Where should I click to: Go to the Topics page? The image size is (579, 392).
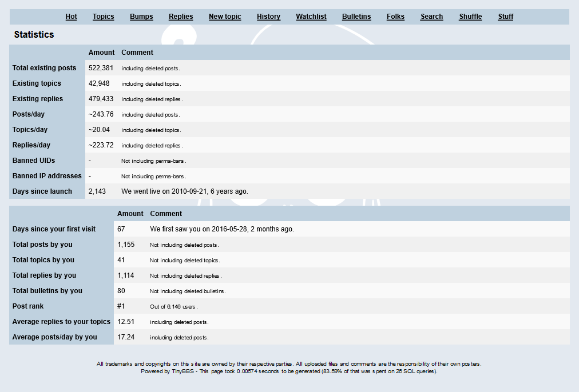103,17
